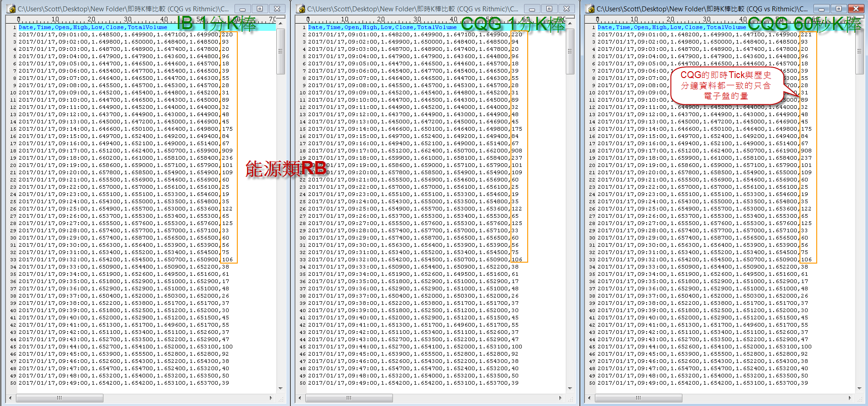
Task: Click scroll-down arrow in right window vertical scrollbar
Action: point(859,388)
